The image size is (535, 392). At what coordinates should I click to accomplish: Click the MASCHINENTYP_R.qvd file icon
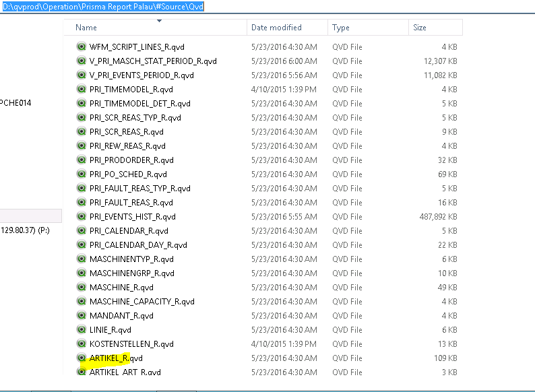82,259
